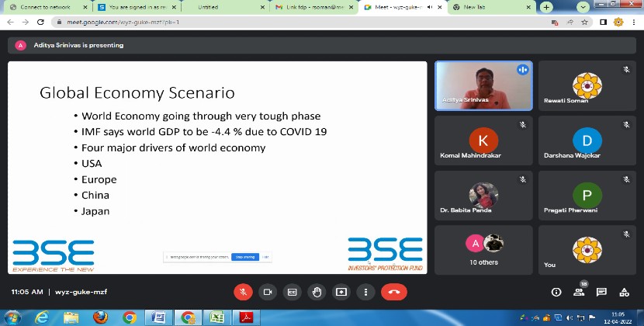Screen dimensions: 644x326
Task: Turn on closed captions
Action: coord(293,292)
